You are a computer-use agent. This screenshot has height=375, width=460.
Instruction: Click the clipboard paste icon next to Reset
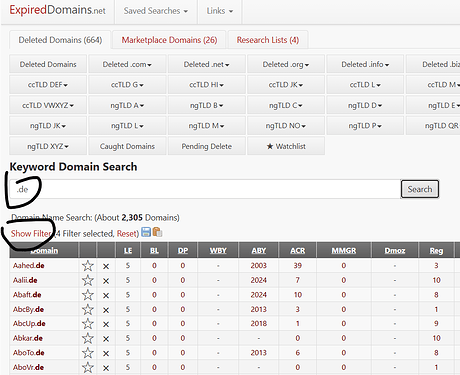pos(157,232)
